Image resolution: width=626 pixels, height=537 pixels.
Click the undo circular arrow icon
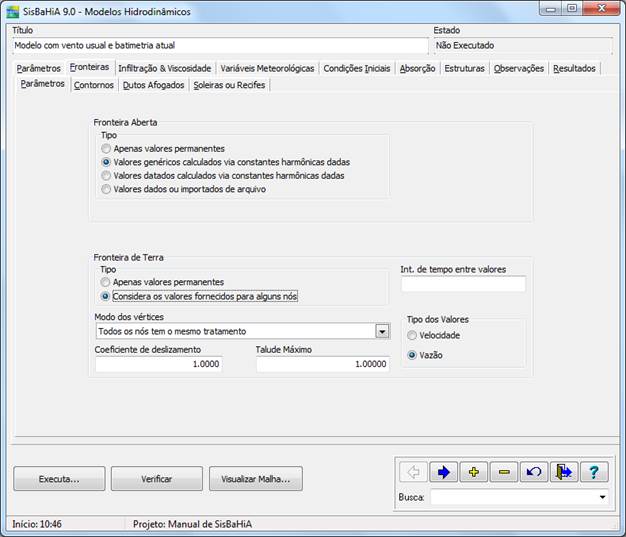coord(534,472)
